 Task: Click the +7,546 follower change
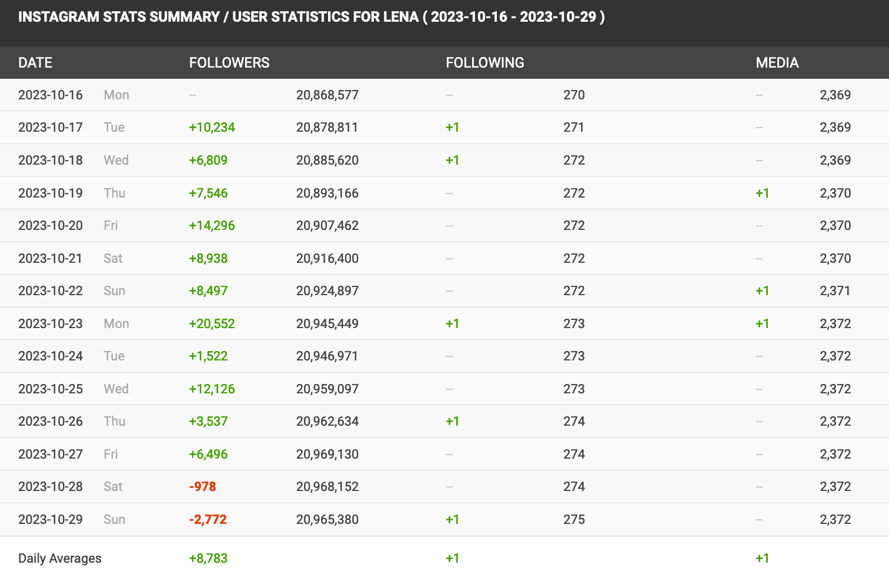[x=208, y=193]
